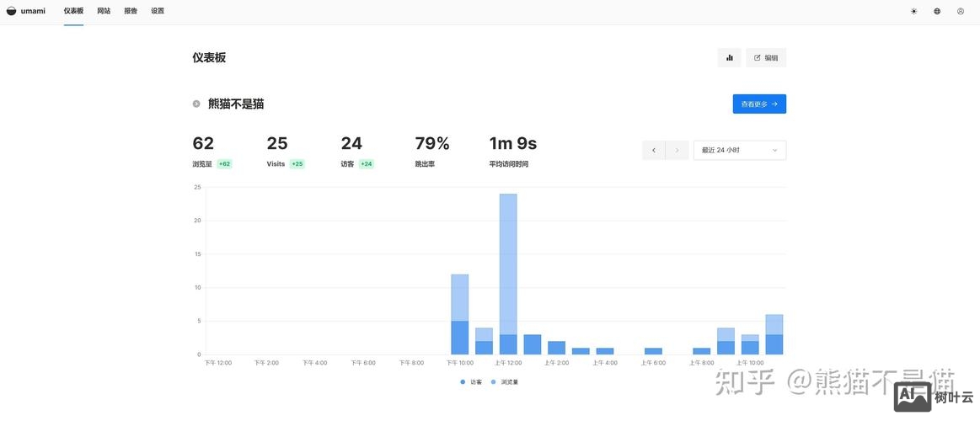The image size is (980, 421).
Task: Toggle 访客 series in chart legend
Action: (x=471, y=382)
